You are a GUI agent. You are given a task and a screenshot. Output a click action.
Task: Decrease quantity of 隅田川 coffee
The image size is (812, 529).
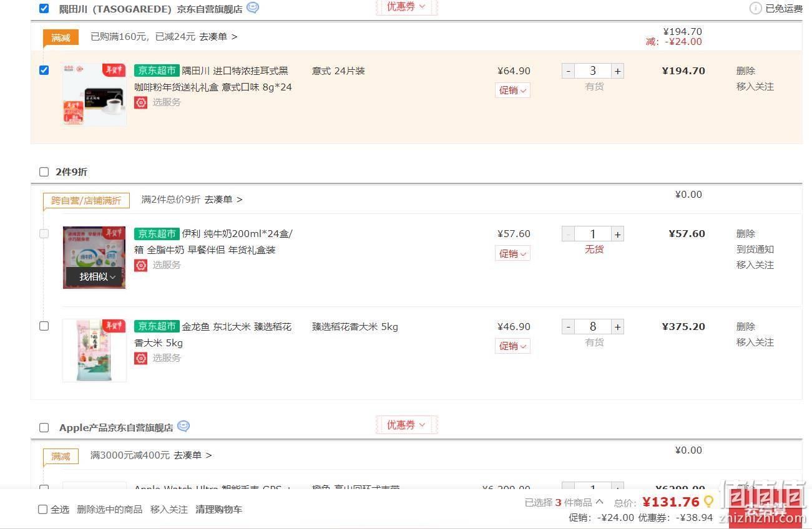tap(568, 71)
